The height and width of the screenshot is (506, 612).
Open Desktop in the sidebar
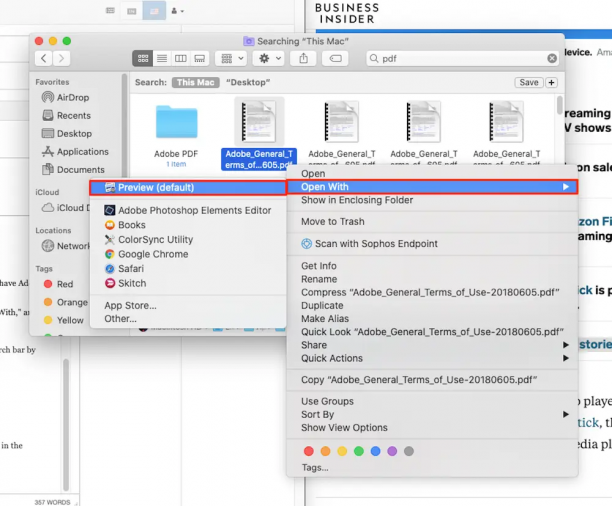click(67, 134)
